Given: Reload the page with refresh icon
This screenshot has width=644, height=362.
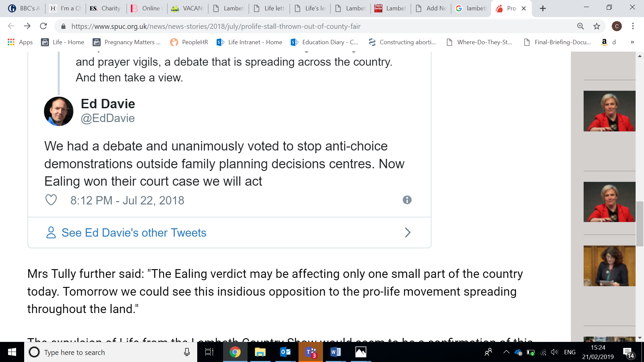Looking at the screenshot, I should (43, 26).
